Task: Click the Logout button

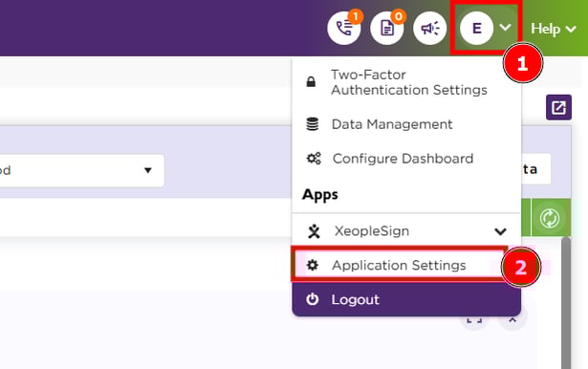Action: (406, 299)
